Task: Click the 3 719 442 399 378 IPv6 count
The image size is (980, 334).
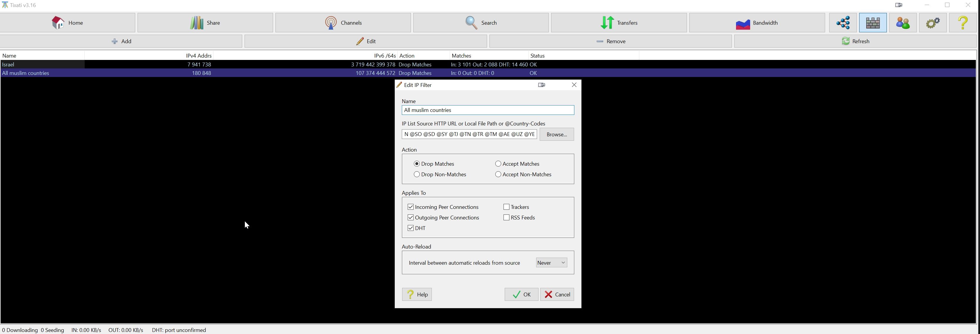Action: pyautogui.click(x=373, y=65)
